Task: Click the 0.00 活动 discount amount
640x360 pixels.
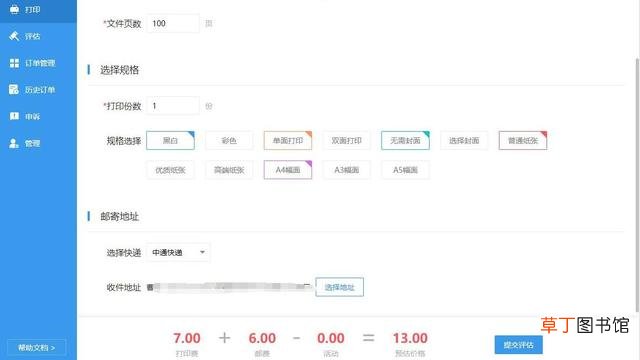Action: [x=331, y=338]
